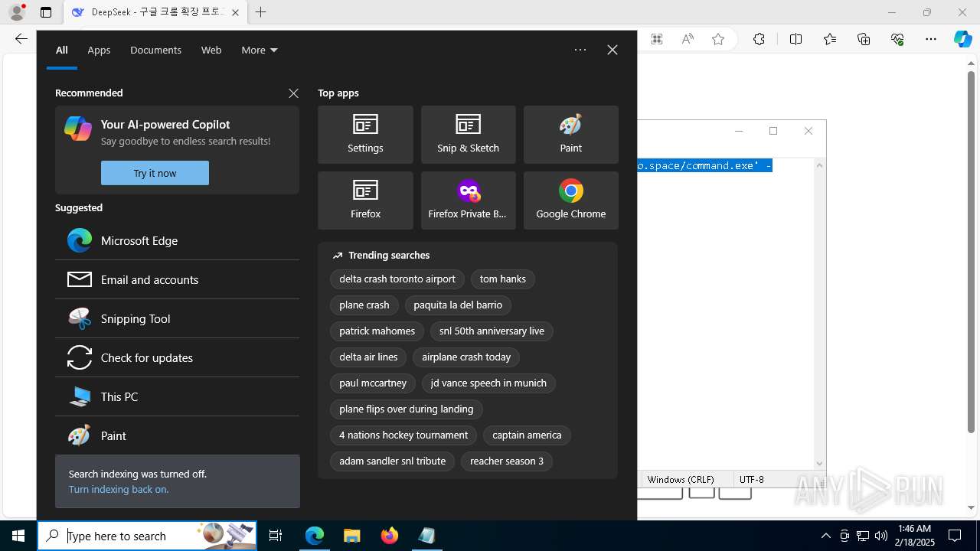Expand the More dropdown filter
The image size is (980, 551).
pos(260,50)
